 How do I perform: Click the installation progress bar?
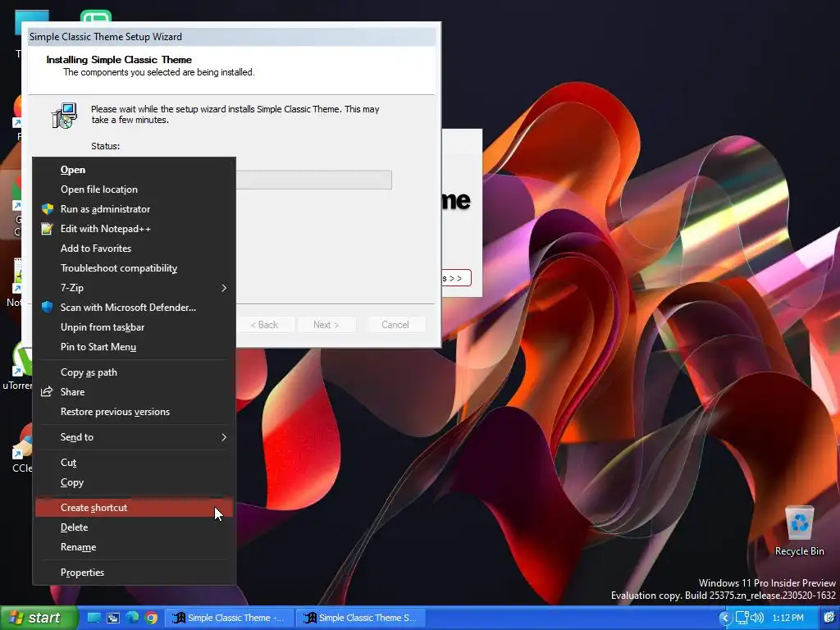[x=314, y=180]
